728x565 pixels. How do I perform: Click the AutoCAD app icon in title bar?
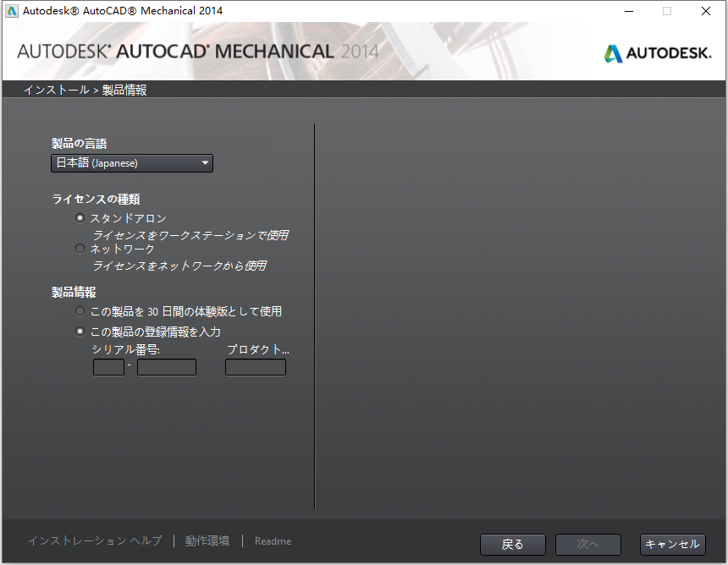[x=12, y=11]
